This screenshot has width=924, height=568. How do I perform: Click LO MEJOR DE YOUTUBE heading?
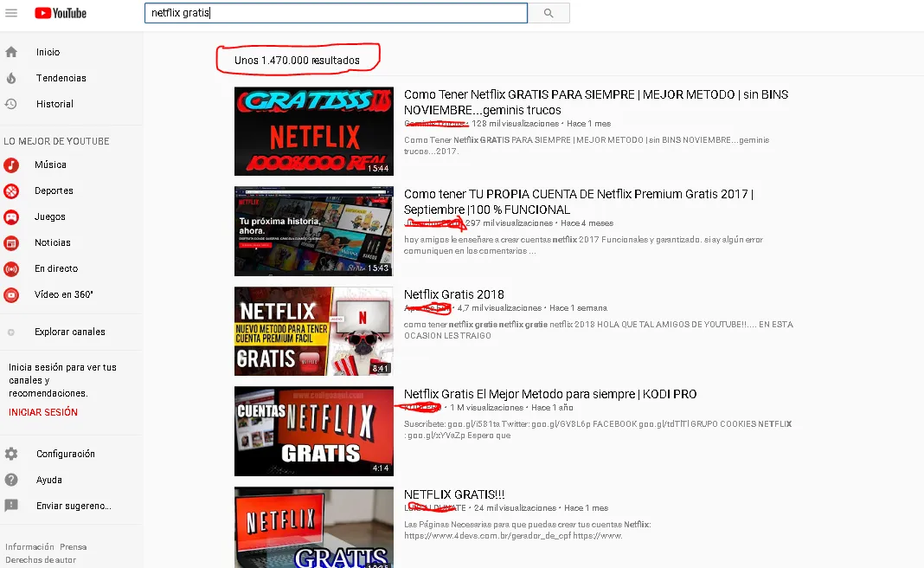(x=56, y=141)
